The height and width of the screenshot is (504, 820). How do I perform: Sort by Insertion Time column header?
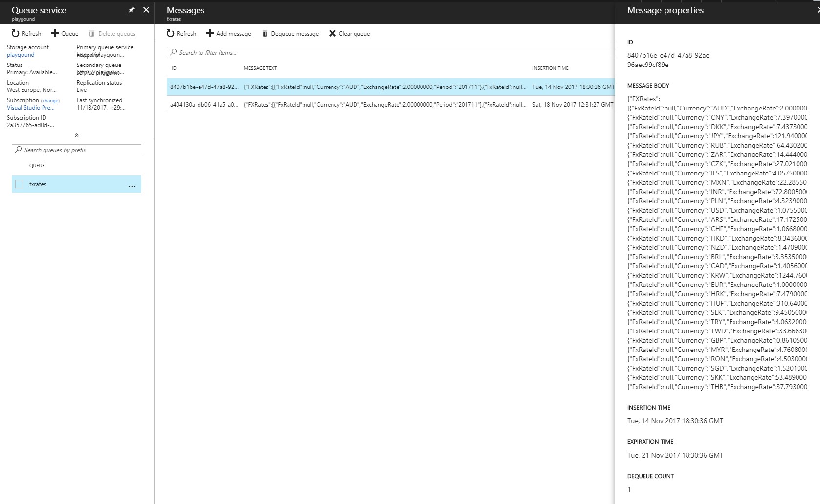[550, 68]
